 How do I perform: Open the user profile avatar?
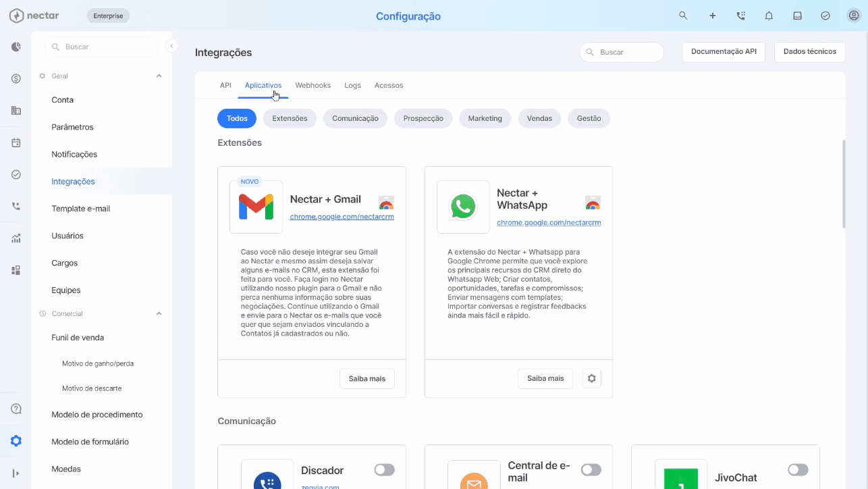pos(854,16)
